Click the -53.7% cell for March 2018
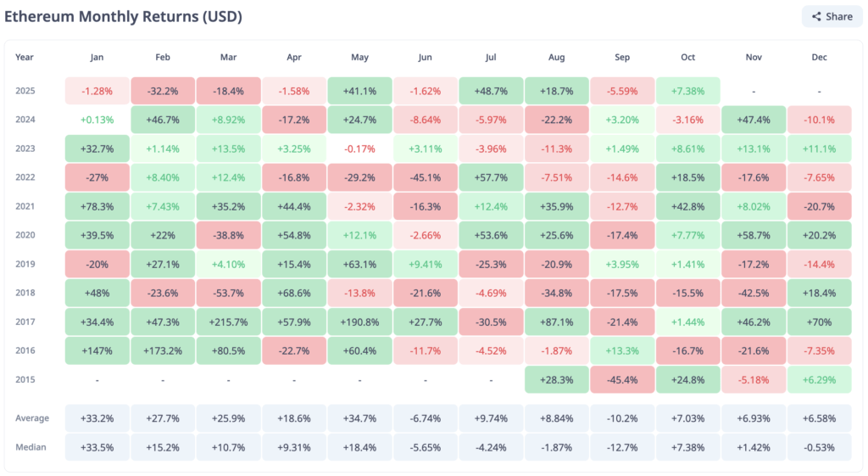The height and width of the screenshot is (476, 868). pos(229,293)
